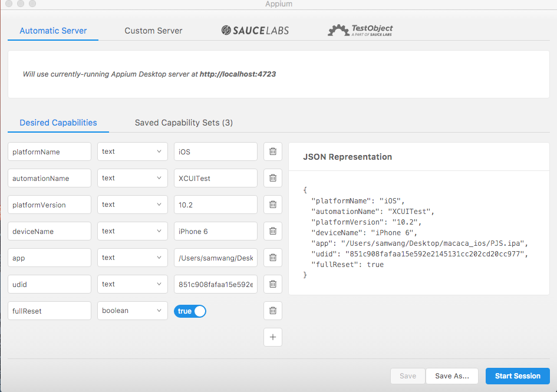Click the /Users/samwang app path field
The image size is (557, 392).
pyautogui.click(x=216, y=258)
